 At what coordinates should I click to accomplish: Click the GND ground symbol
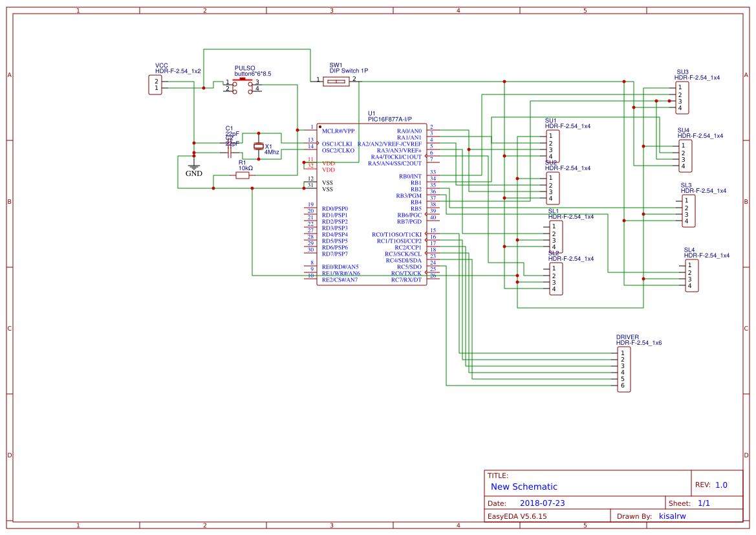pos(193,167)
